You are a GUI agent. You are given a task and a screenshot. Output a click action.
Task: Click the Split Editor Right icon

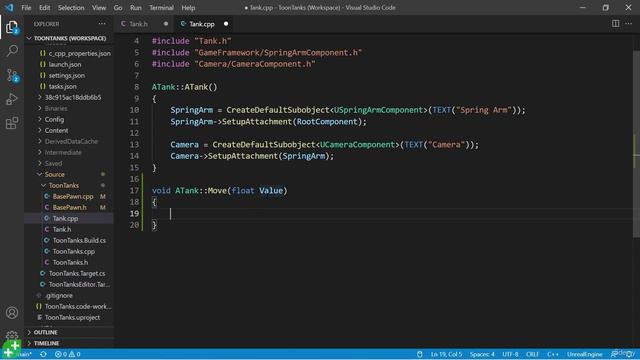point(616,24)
